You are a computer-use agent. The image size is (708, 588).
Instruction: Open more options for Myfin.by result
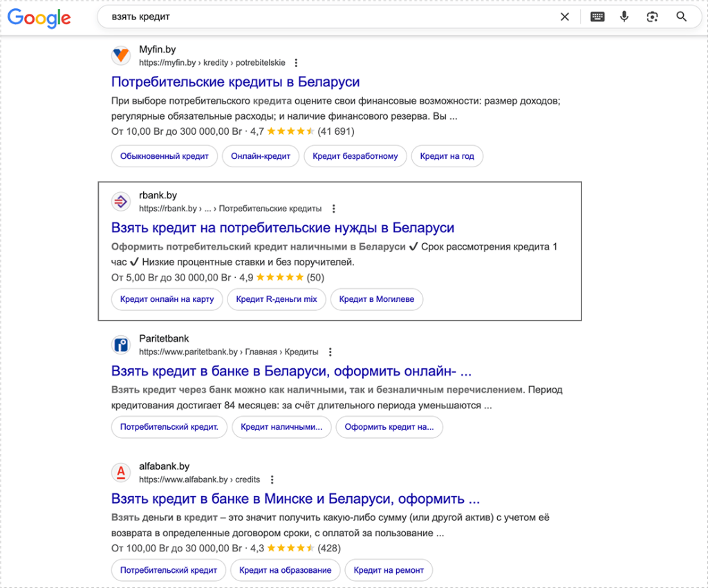297,63
